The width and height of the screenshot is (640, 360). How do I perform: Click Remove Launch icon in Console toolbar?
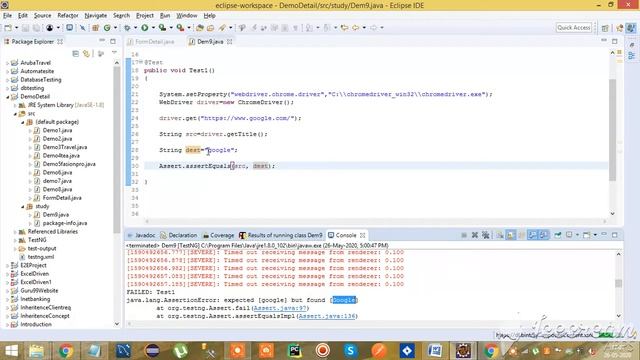[475, 235]
